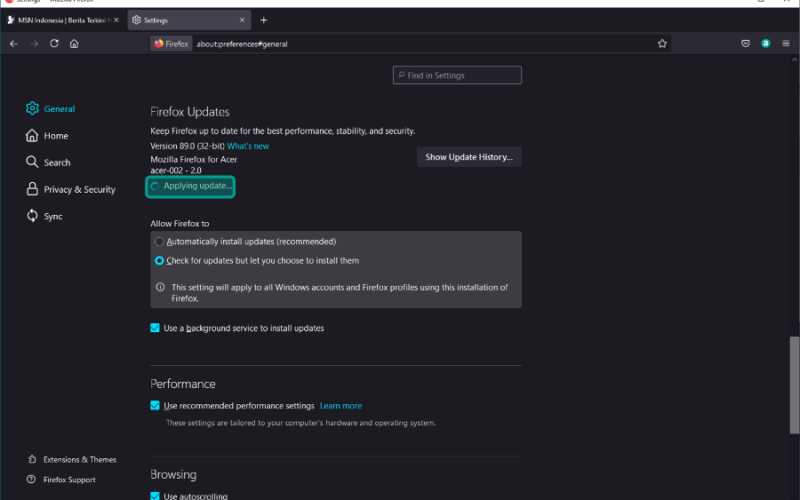800x500 pixels.
Task: Open Firefox Support link
Action: pyautogui.click(x=62, y=480)
